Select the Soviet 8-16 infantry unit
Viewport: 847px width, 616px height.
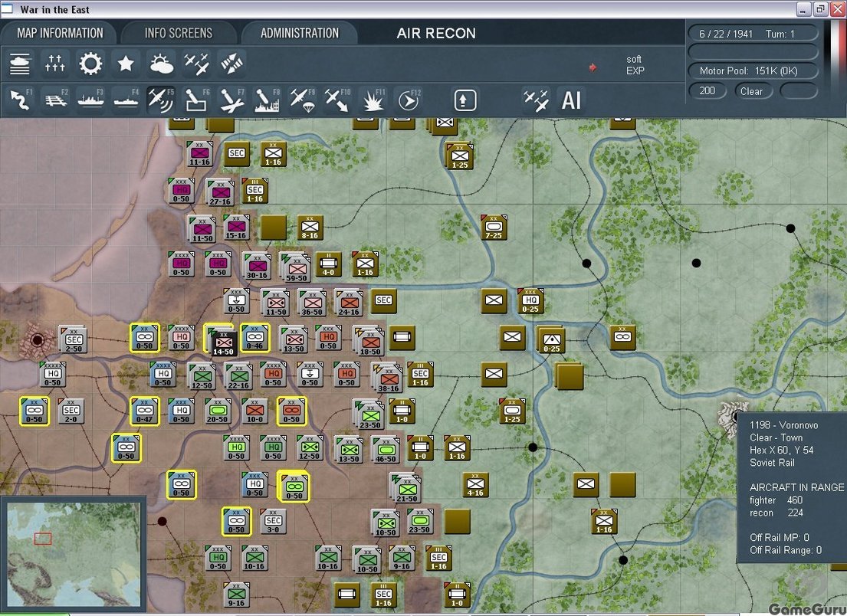(310, 228)
